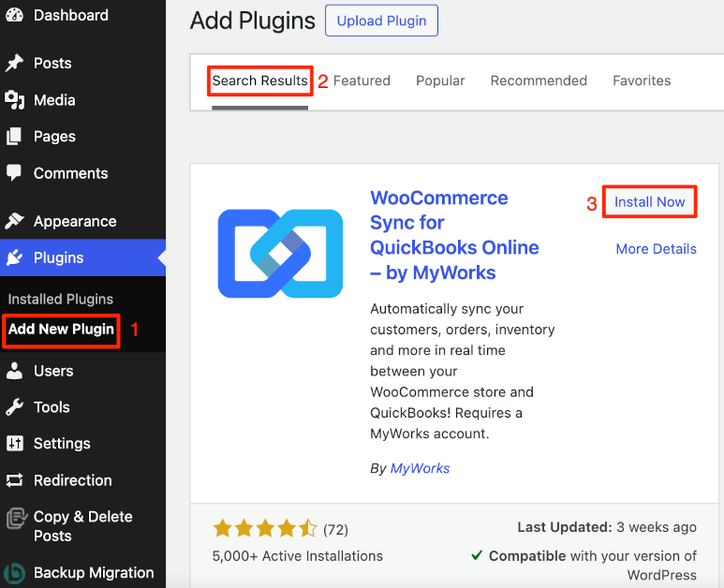Click the Comments speech bubble icon
The height and width of the screenshot is (588, 724).
14,173
